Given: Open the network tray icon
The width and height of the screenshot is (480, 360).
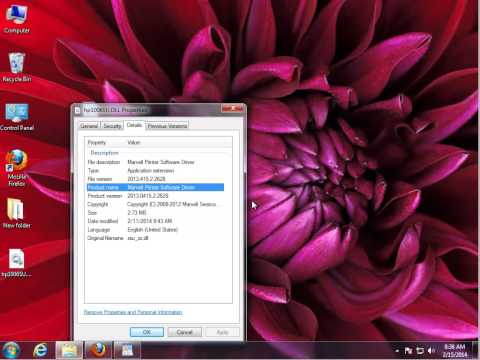Looking at the screenshot, I should (x=420, y=351).
